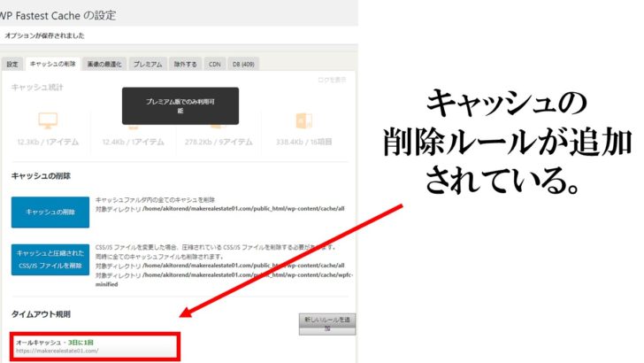Click キャッシュと圧縮された CSS/JS ファイルを削除 button
The image size is (644, 363).
click(x=50, y=259)
